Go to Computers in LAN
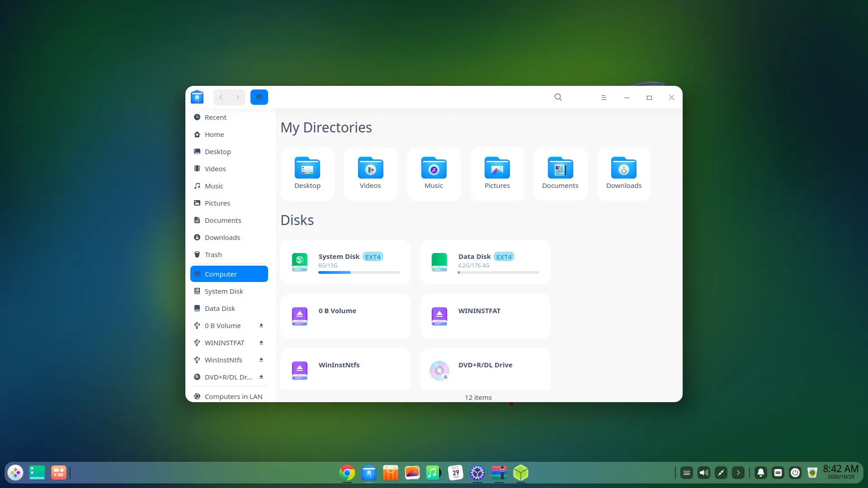 click(x=233, y=397)
